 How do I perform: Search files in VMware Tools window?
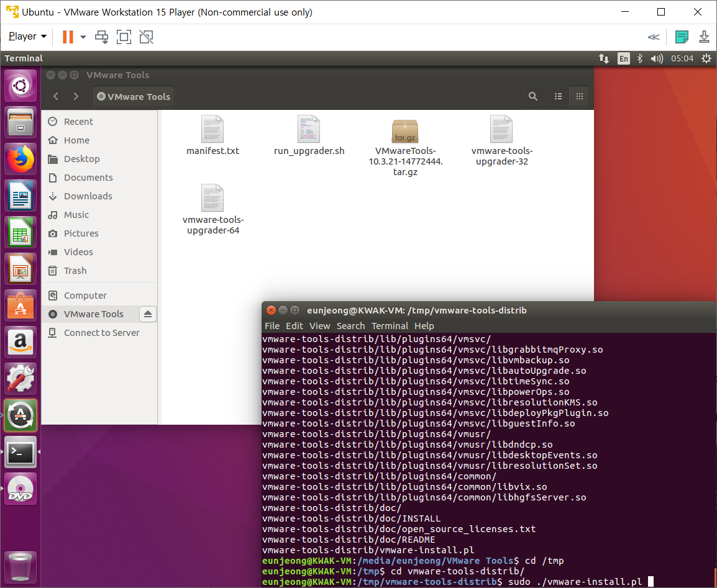pyautogui.click(x=532, y=96)
